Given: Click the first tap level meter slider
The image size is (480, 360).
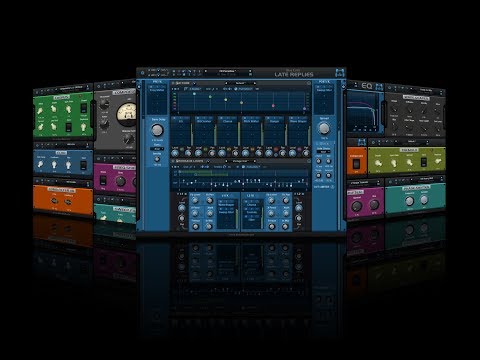Looking at the screenshot, I should tap(191, 133).
